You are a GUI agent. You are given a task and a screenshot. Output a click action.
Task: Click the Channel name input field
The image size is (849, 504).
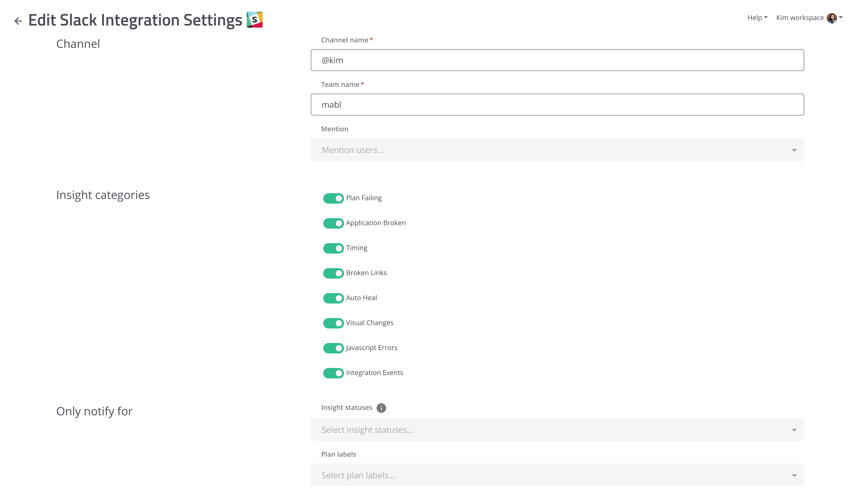557,60
